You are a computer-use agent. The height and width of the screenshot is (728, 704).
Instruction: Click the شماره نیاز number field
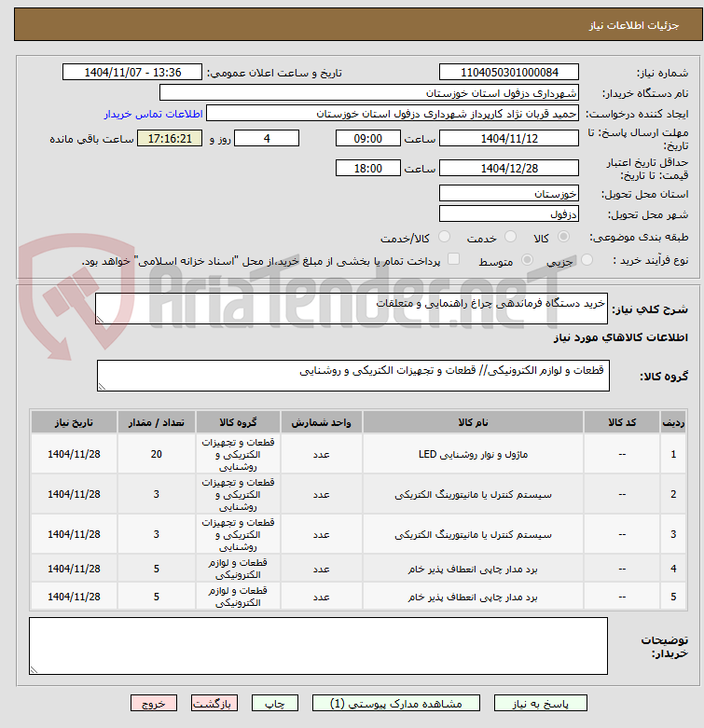[509, 73]
